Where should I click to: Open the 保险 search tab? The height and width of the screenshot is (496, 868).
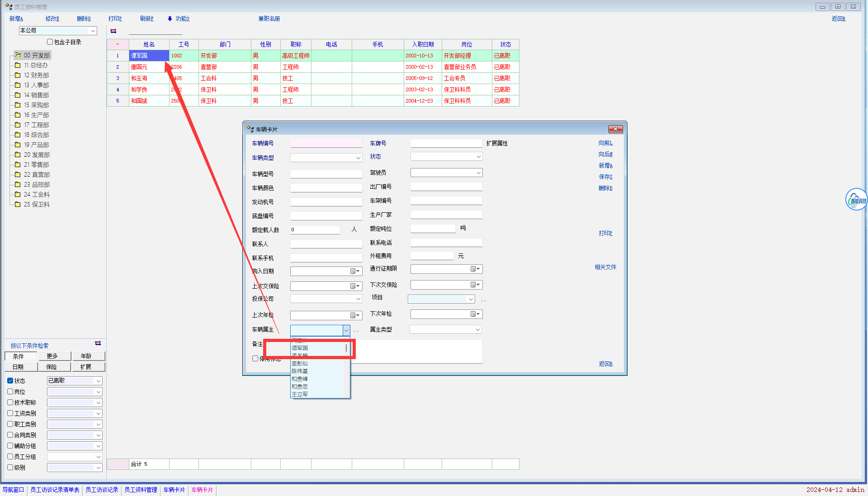[52, 367]
